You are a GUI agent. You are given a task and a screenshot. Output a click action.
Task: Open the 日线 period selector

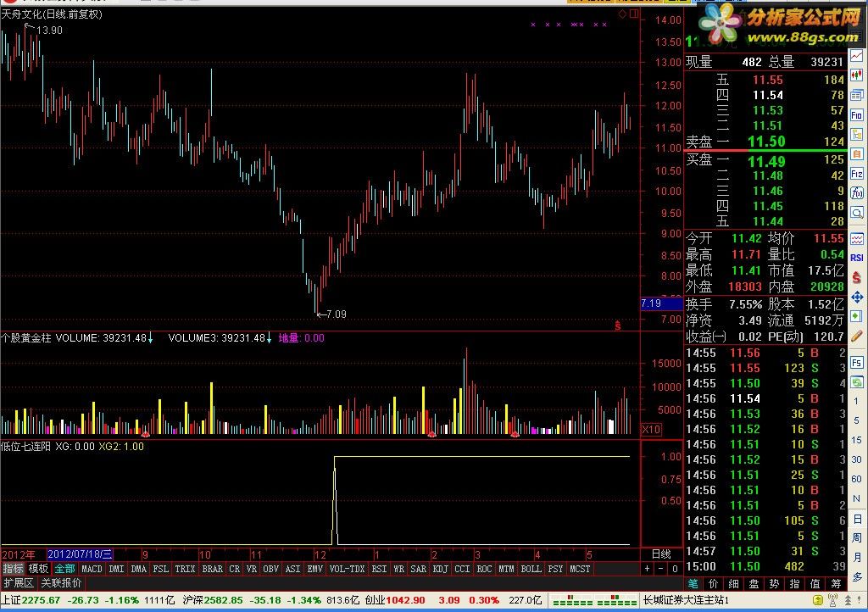tap(661, 554)
